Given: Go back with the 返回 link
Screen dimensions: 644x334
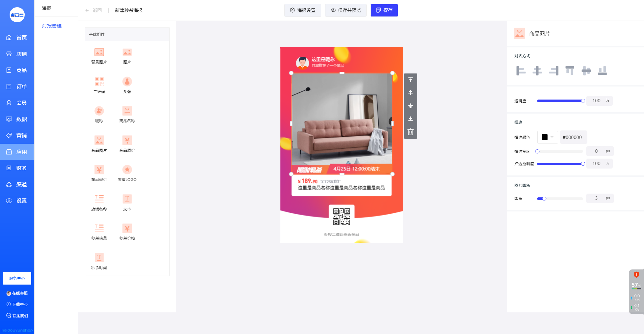Looking at the screenshot, I should [93, 10].
